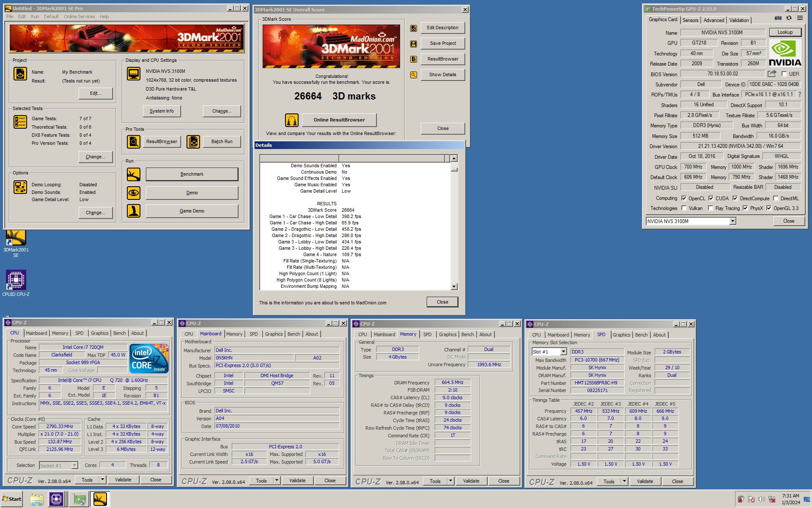Switch to the Advanced tab in GPU-Z
The width and height of the screenshot is (812, 508).
[713, 20]
